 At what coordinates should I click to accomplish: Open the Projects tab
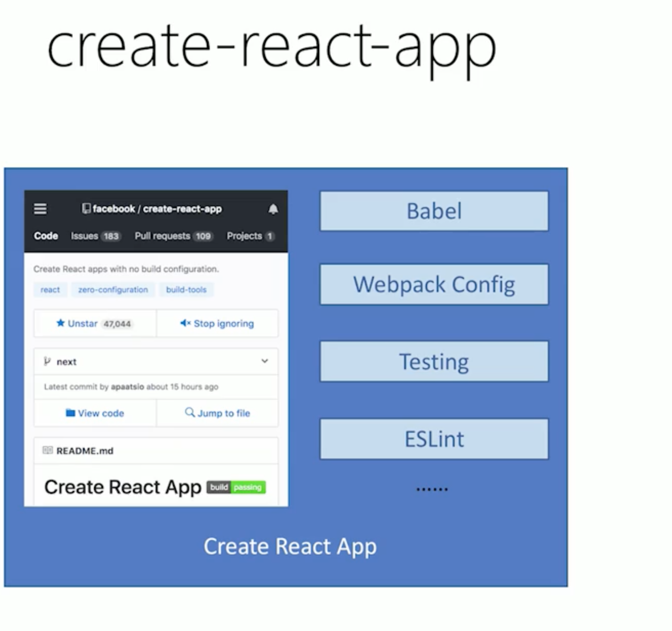250,236
